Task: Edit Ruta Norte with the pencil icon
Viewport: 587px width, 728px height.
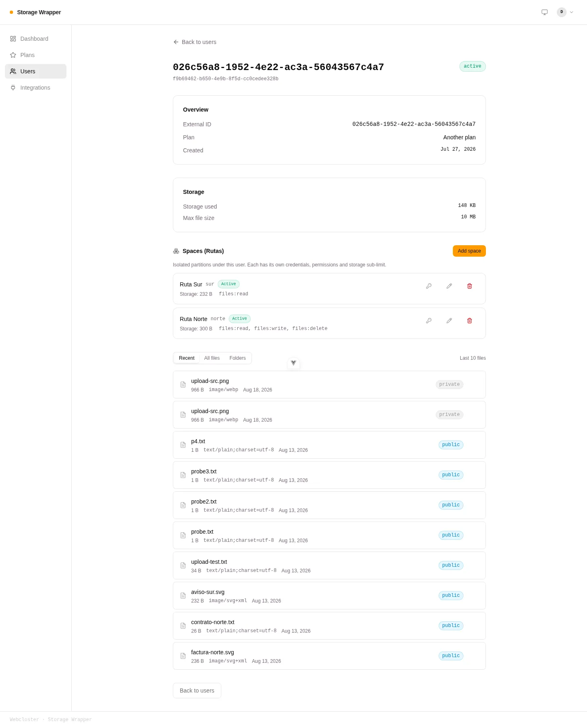Action: tap(449, 321)
